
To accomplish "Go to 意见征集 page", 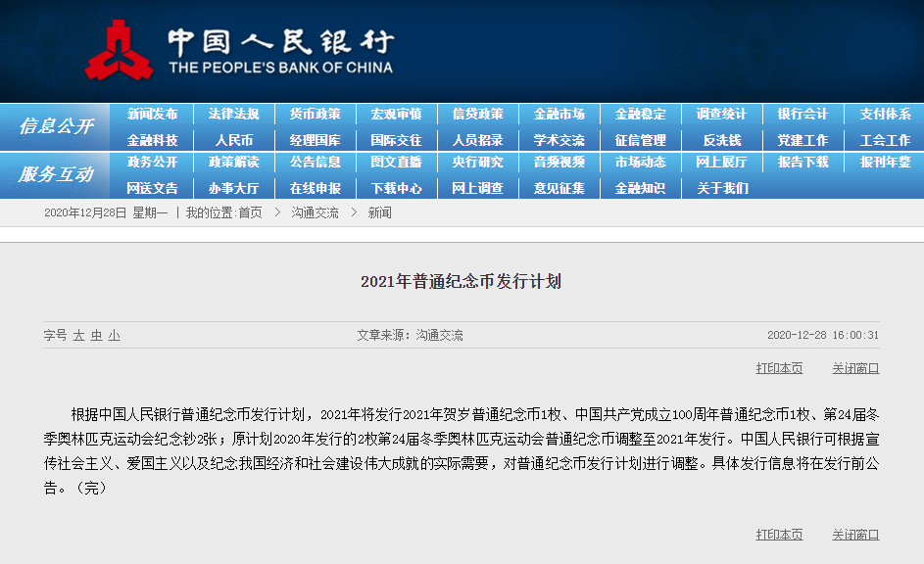I will [x=559, y=188].
